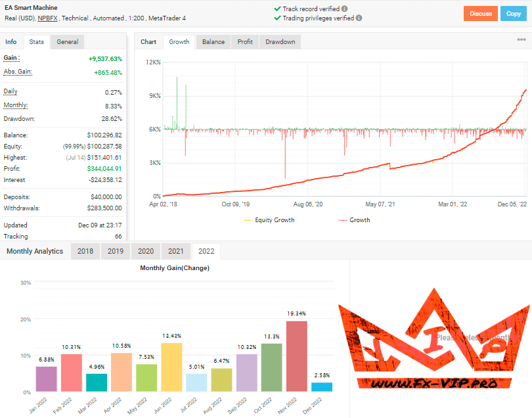Click the blue Copy button

pos(512,13)
